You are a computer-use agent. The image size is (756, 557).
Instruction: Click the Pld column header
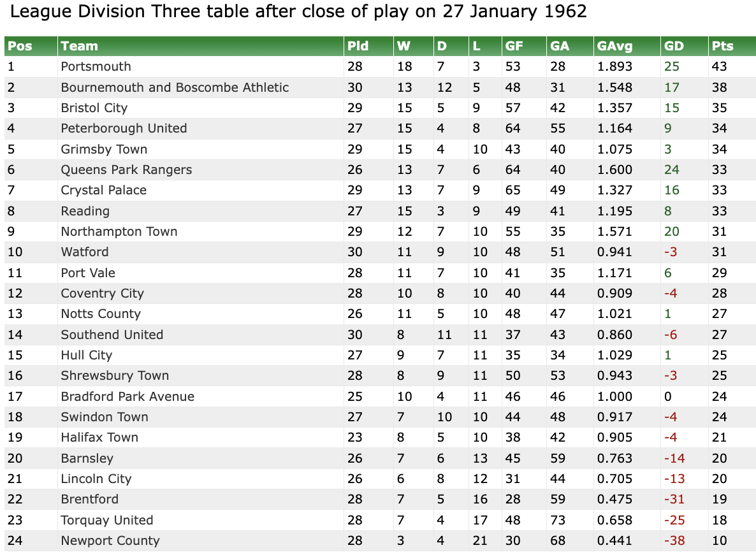(x=358, y=46)
